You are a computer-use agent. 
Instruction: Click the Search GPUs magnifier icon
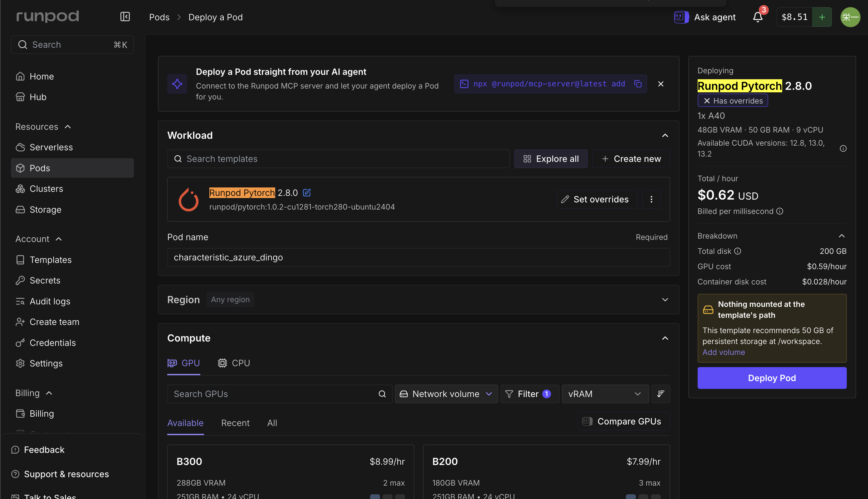(x=382, y=394)
